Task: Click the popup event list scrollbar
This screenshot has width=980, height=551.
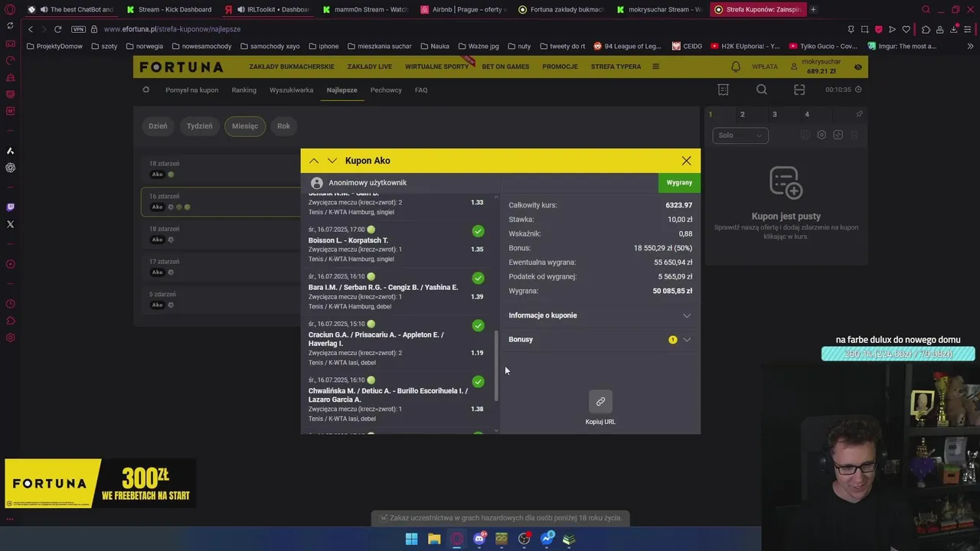Action: (x=496, y=366)
